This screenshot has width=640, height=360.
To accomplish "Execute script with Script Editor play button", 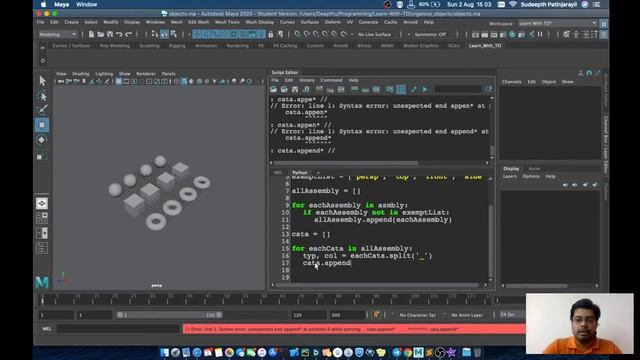I will click(425, 89).
